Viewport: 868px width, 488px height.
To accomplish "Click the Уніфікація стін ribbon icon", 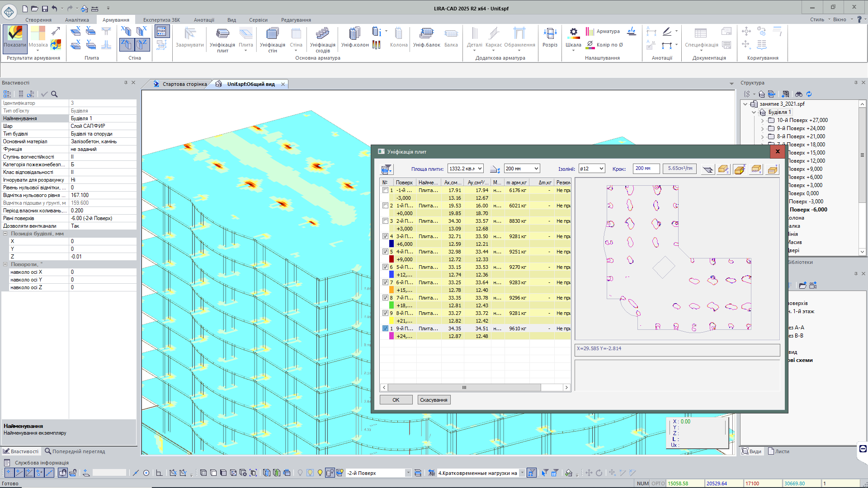I will pos(272,35).
